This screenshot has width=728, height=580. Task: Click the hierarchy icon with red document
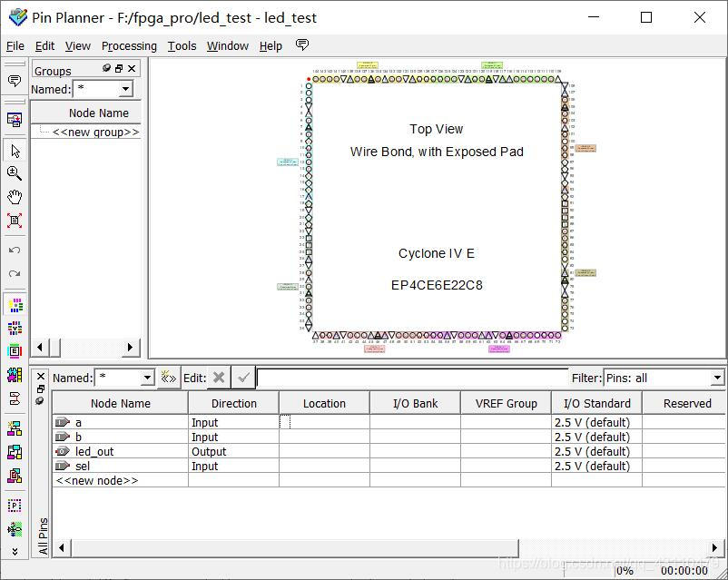(15, 475)
